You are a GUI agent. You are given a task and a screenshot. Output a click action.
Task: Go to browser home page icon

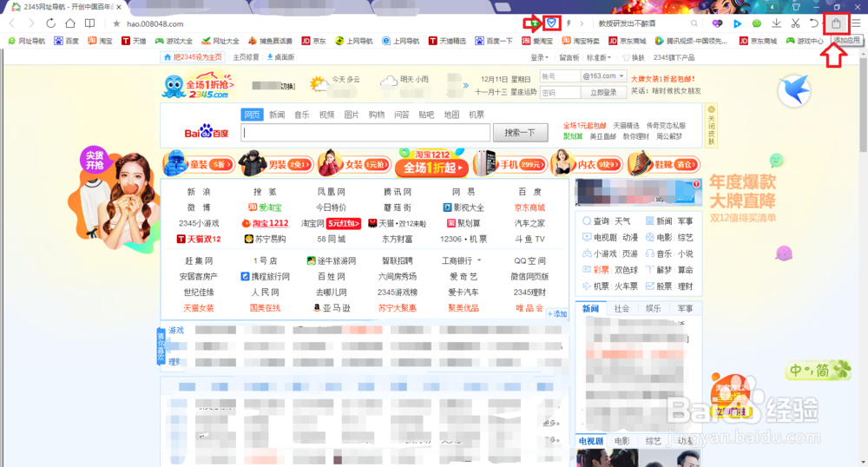[x=69, y=23]
